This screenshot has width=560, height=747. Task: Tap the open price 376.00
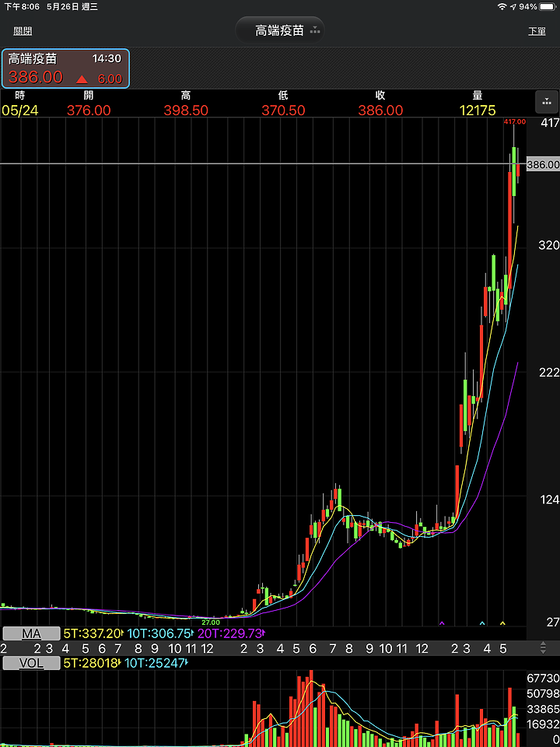tap(89, 110)
